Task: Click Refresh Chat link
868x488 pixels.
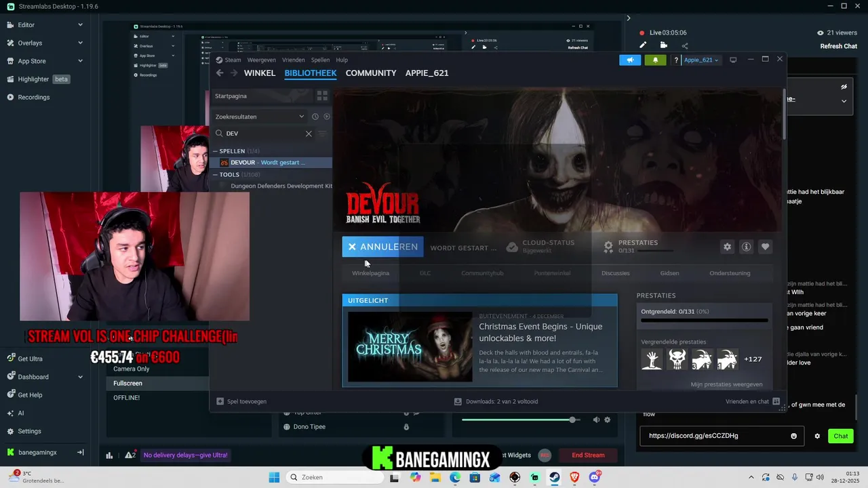Action: (839, 46)
